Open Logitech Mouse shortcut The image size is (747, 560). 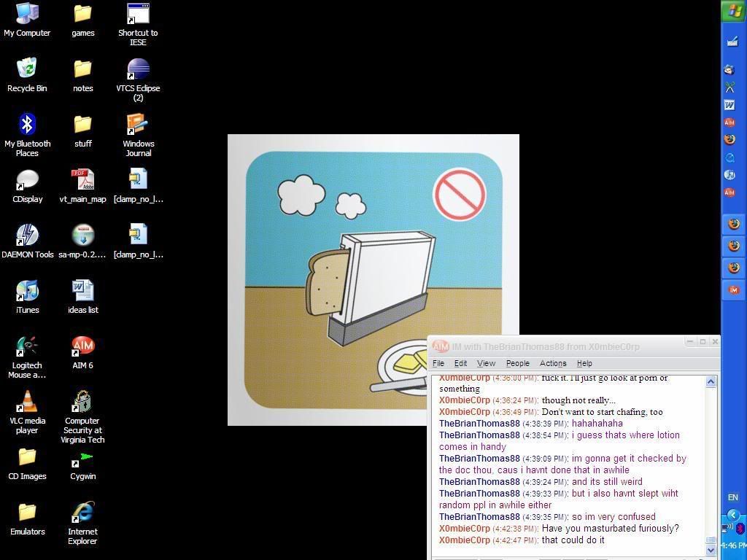coord(27,357)
